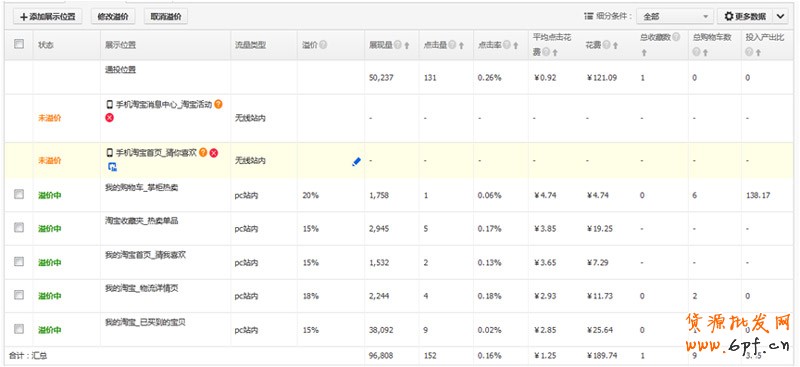Click orange help icon after 手机淘宝消息中心_淘宝活动
Viewport: 800px width, 367px height.
[218, 105]
